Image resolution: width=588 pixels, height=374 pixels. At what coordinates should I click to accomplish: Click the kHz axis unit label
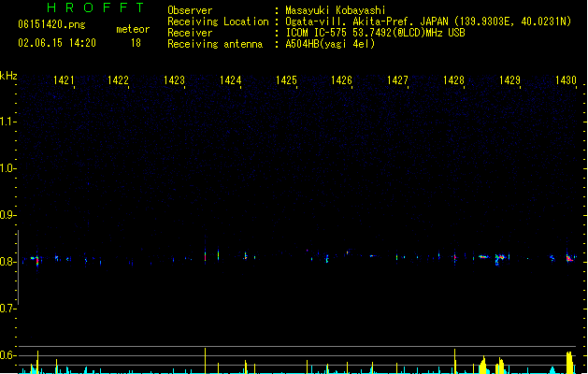coord(8,76)
